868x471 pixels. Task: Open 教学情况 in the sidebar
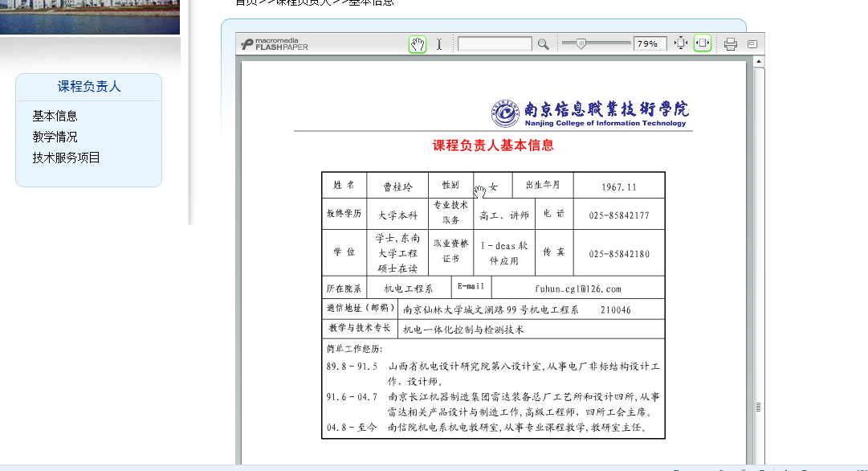55,137
